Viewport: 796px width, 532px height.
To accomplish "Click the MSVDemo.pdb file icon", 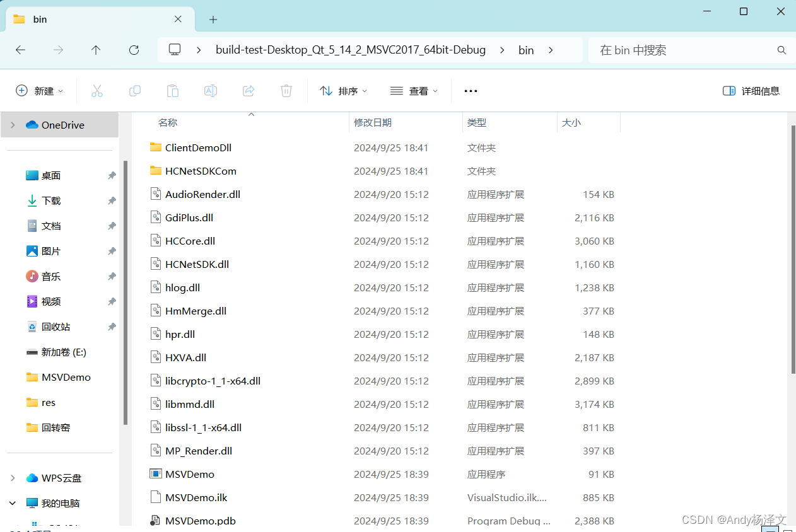I will tap(156, 521).
